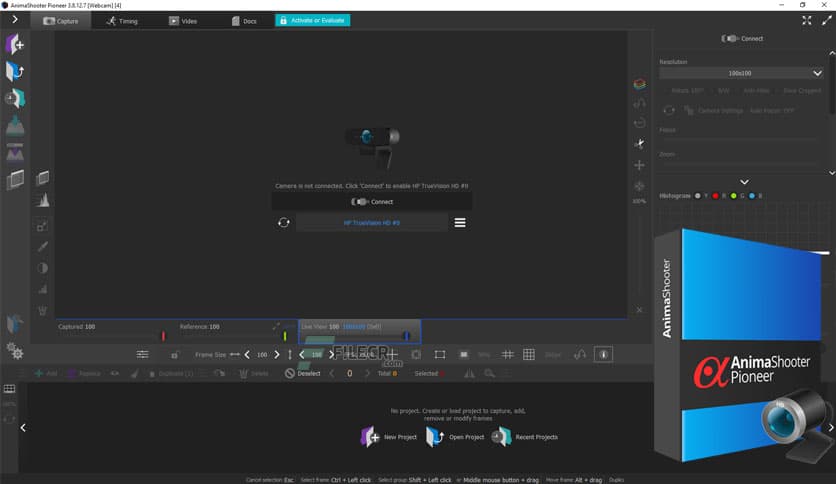Click the New Project button in the timeline
The width and height of the screenshot is (836, 484).
pyautogui.click(x=389, y=437)
